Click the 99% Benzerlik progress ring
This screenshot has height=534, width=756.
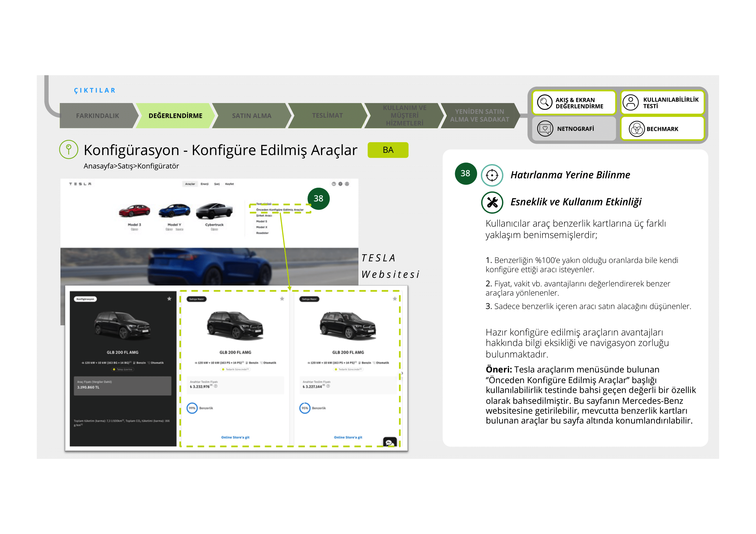pos(192,408)
